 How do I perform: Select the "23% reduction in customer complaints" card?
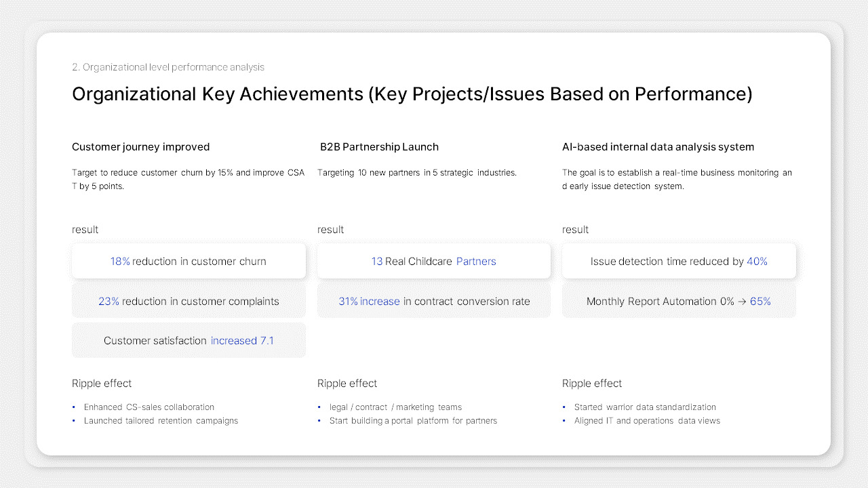189,301
